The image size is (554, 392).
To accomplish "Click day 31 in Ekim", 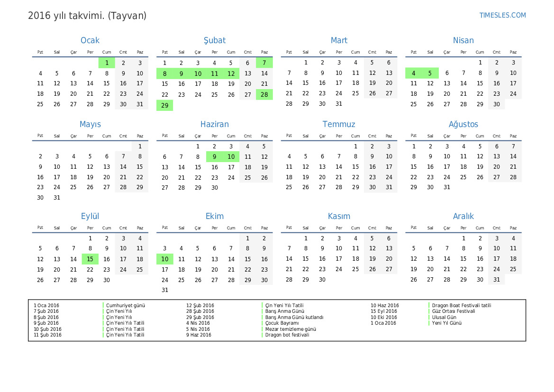I will click(x=164, y=290).
